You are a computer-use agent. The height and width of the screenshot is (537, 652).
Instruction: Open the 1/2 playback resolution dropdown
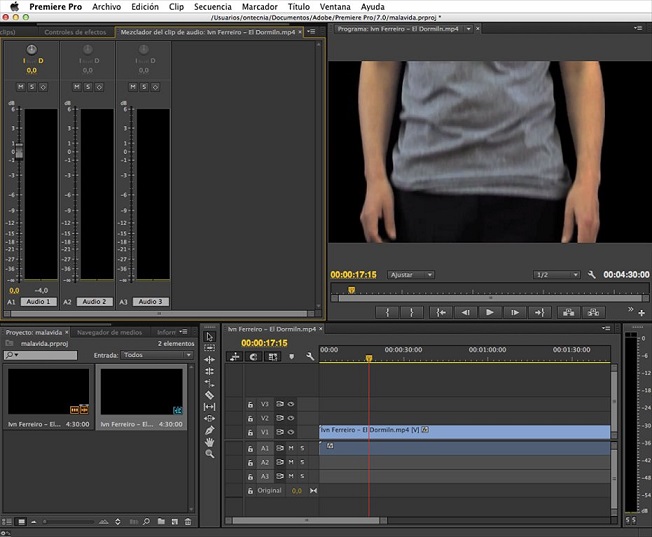pos(557,275)
